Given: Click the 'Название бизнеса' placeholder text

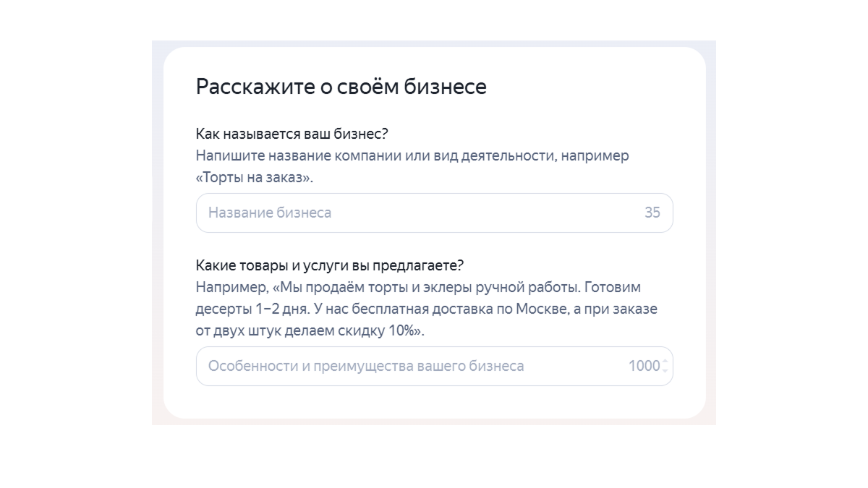Looking at the screenshot, I should coord(269,213).
